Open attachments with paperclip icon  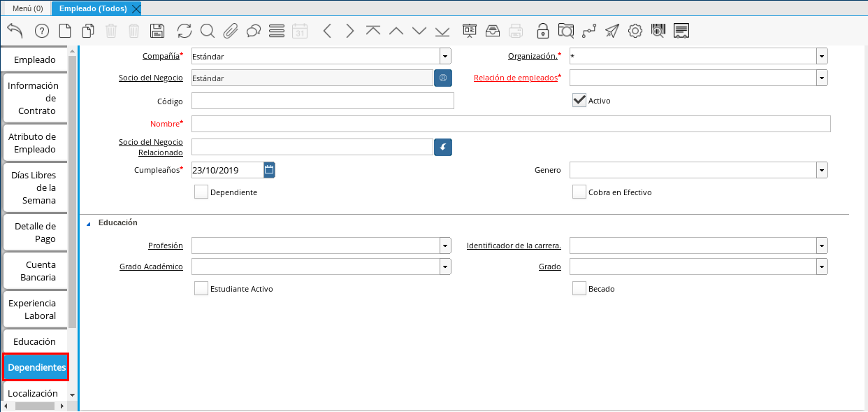pyautogui.click(x=231, y=31)
